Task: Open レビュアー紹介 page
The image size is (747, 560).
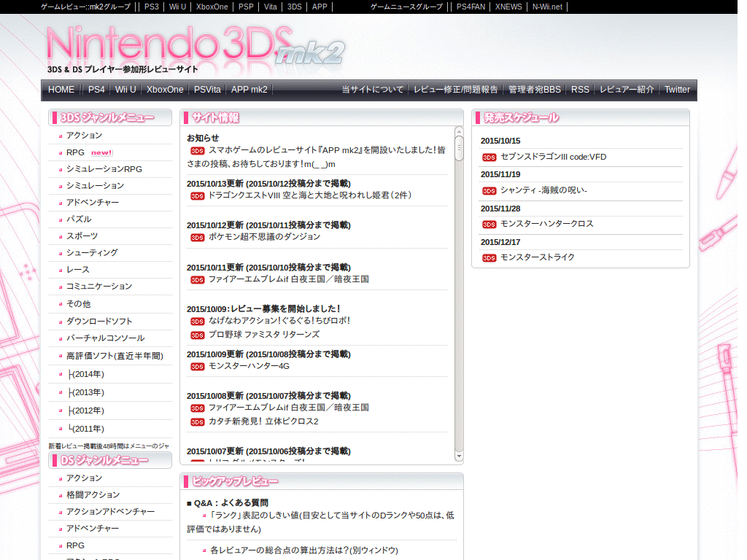Action: pyautogui.click(x=627, y=90)
